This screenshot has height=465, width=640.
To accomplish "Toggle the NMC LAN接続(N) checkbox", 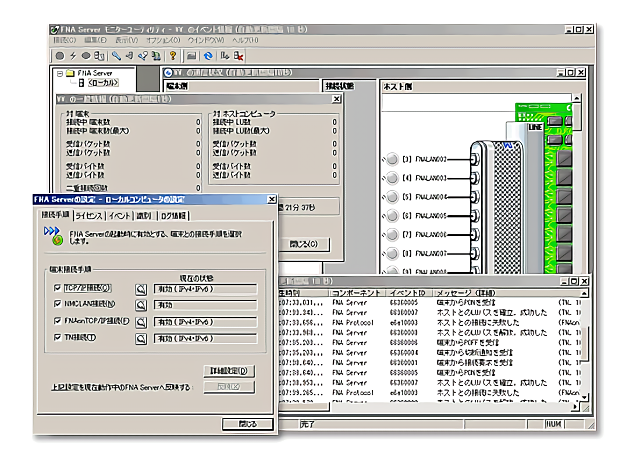I will pos(57,304).
